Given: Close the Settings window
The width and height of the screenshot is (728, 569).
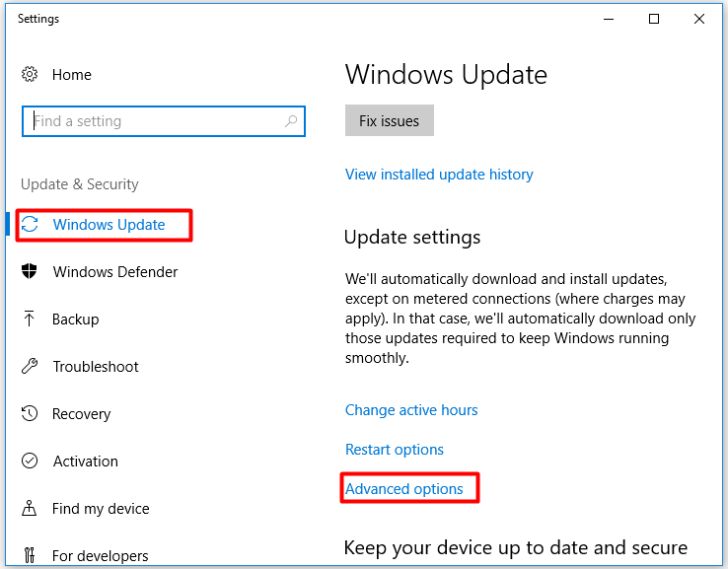Looking at the screenshot, I should coord(698,19).
